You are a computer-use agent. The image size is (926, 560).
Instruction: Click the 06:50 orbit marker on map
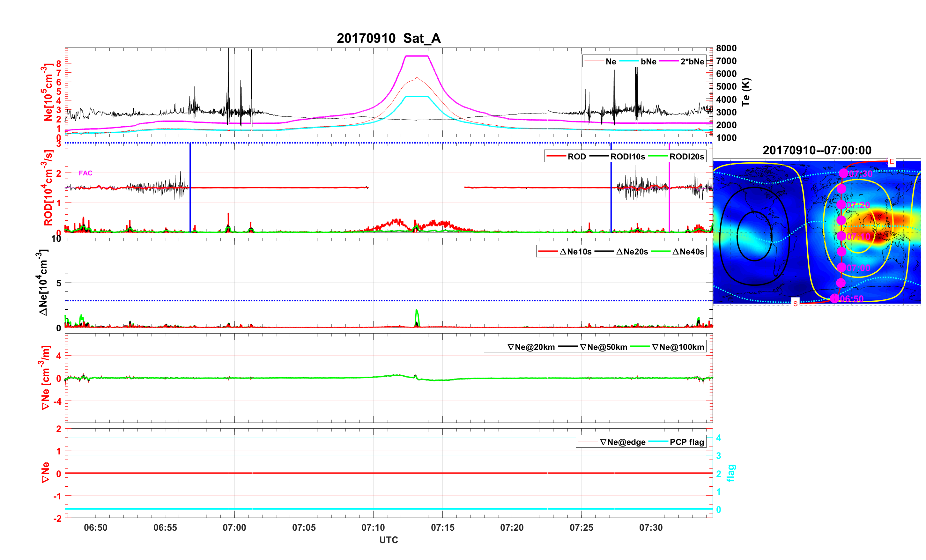coord(835,298)
